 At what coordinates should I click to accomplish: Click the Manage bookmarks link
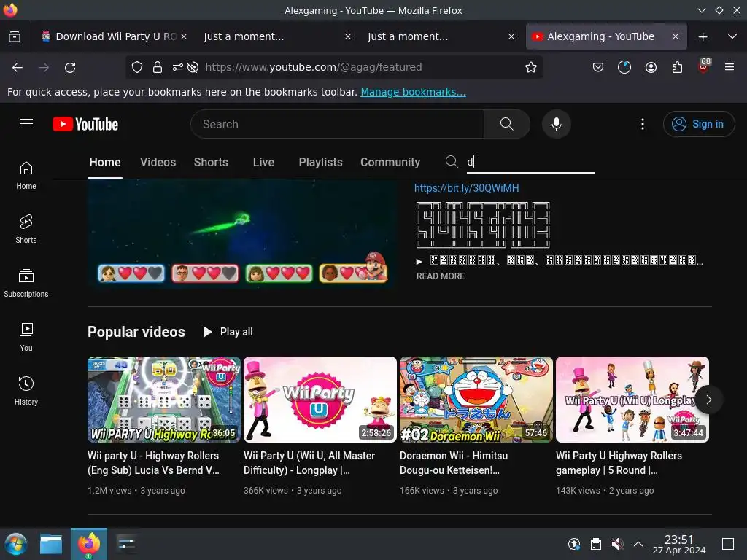[x=413, y=92]
